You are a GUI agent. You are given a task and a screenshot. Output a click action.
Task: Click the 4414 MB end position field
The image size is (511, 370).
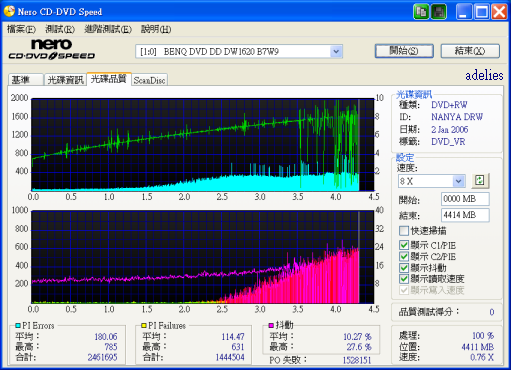465,215
